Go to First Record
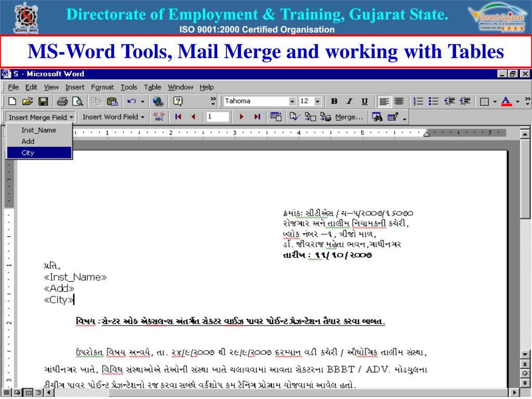 point(178,117)
